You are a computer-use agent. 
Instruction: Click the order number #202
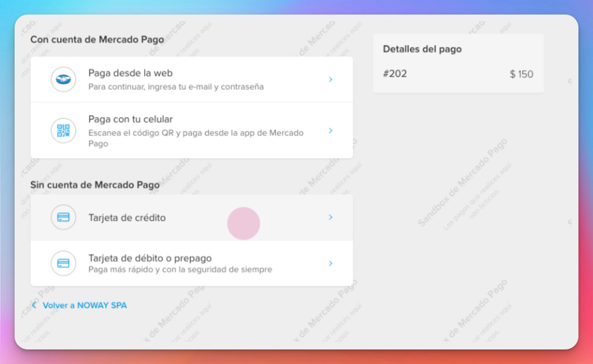click(395, 73)
